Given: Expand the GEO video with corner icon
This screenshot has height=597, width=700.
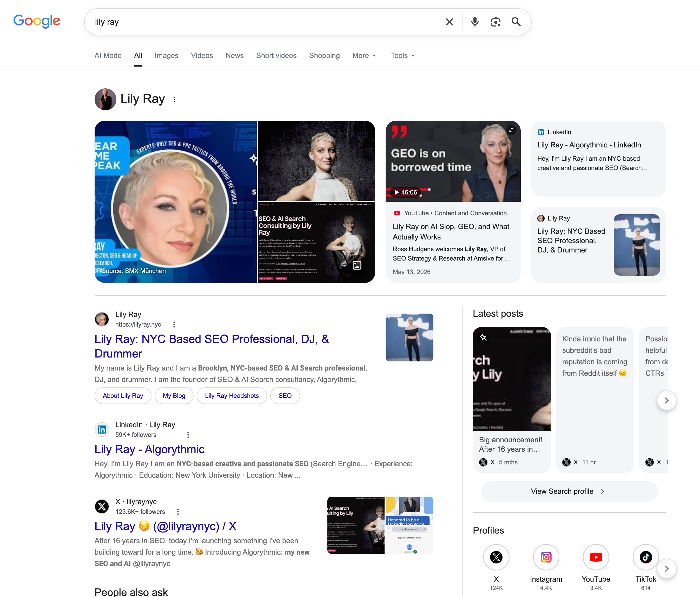Looking at the screenshot, I should 511,130.
